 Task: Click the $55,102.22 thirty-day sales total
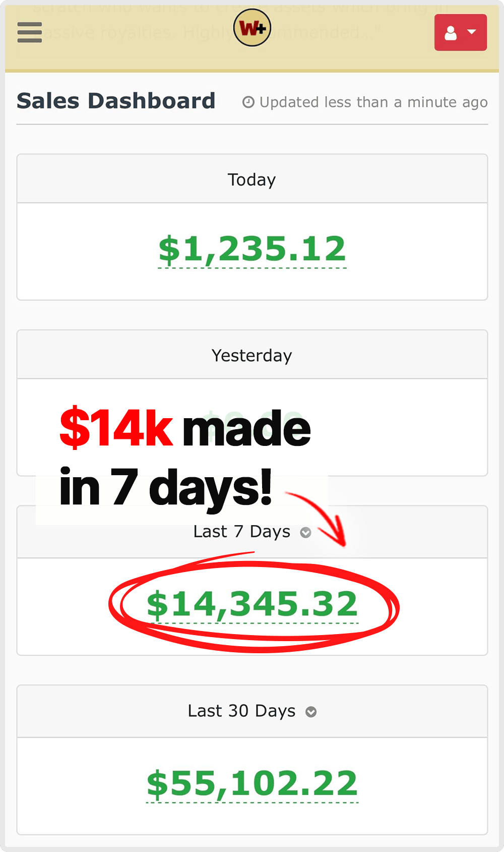tap(252, 783)
